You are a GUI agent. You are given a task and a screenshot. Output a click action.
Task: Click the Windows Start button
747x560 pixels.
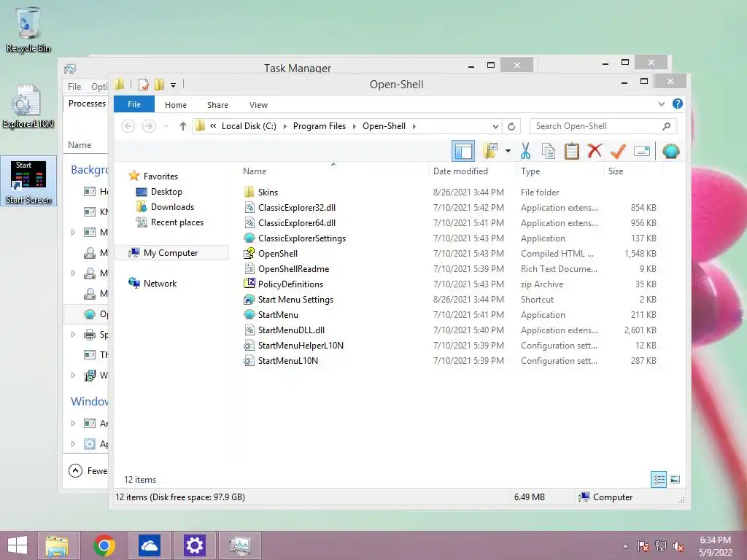coord(18,545)
